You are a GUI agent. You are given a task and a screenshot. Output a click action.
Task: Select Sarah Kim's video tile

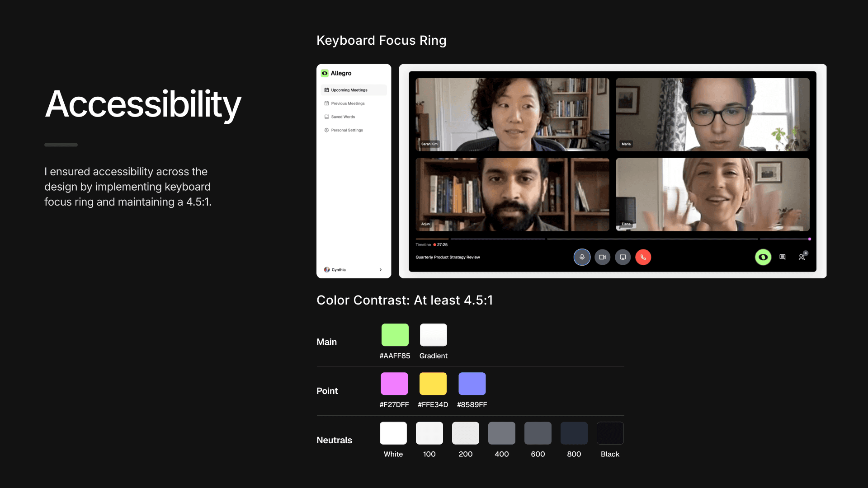tap(512, 114)
